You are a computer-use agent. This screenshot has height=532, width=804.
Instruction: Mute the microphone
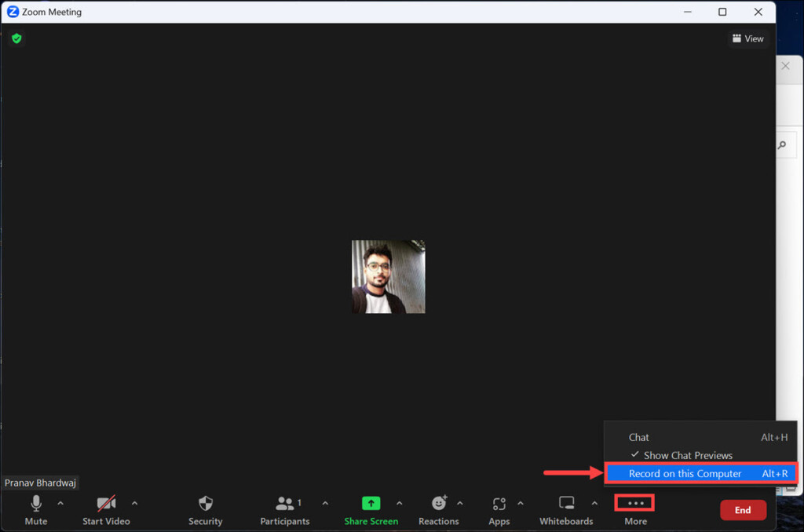tap(36, 504)
